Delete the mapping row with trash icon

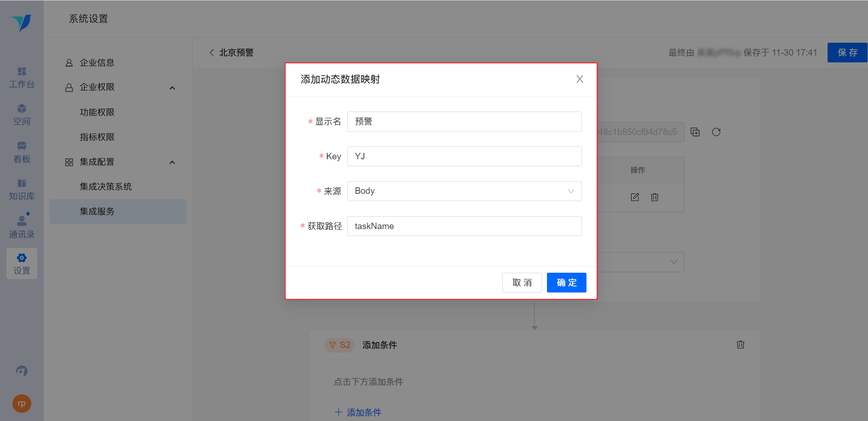coord(654,197)
